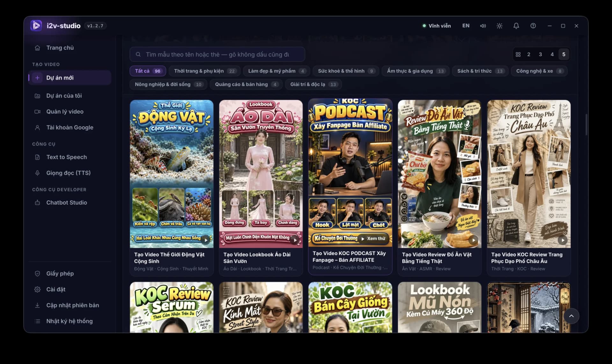Mute the app sound via speaker icon

pos(483,26)
